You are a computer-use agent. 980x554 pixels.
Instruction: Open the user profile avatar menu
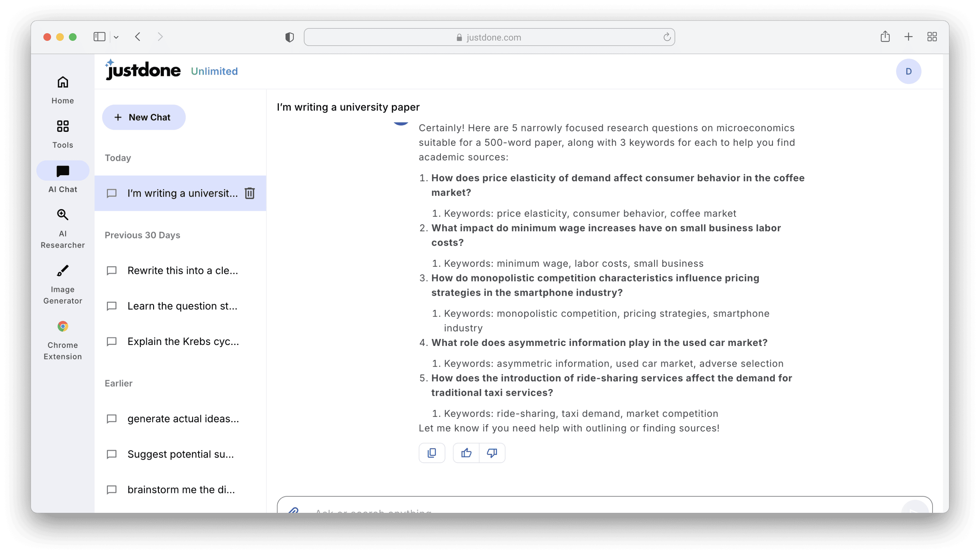click(x=909, y=71)
